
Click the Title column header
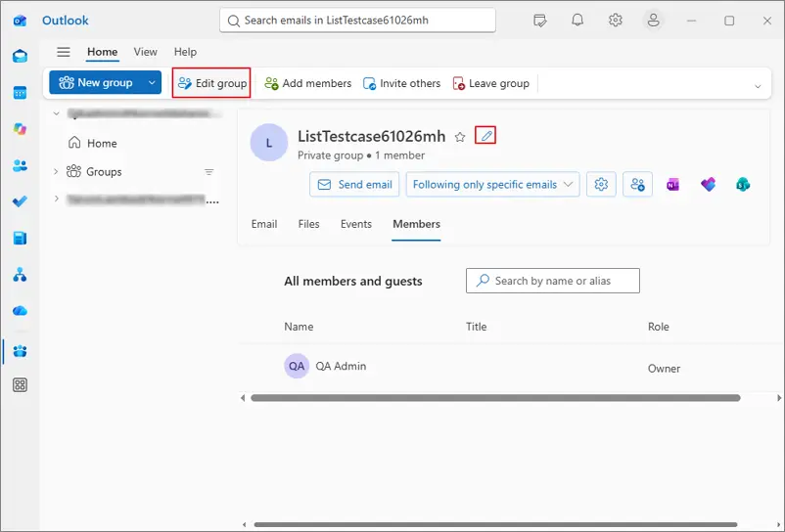point(476,327)
